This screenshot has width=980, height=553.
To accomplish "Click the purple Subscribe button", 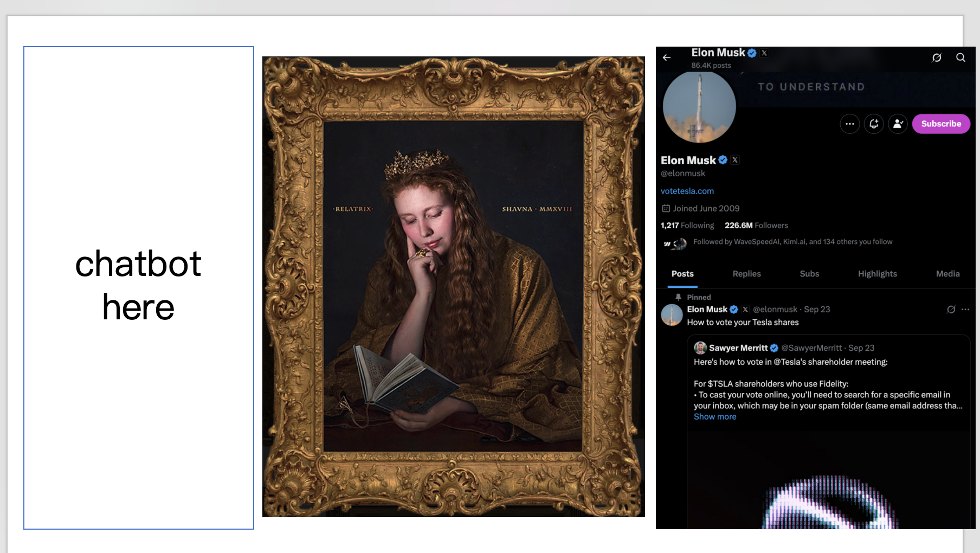I will [x=940, y=124].
